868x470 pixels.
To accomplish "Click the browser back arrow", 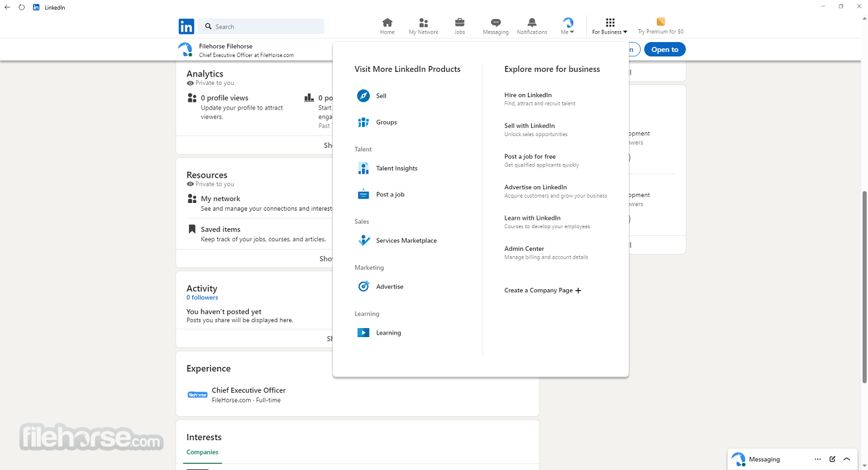I will coord(7,7).
